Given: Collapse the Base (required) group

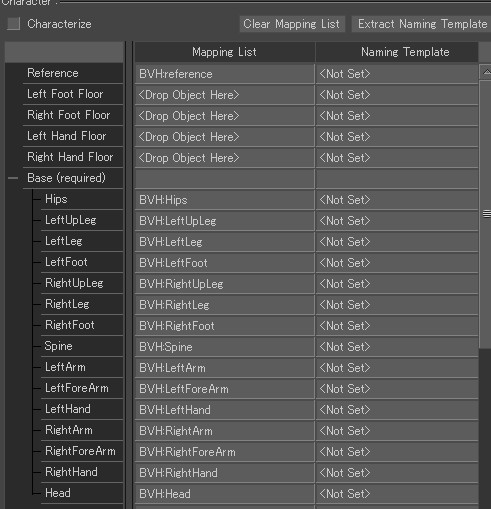Looking at the screenshot, I should pyautogui.click(x=13, y=178).
